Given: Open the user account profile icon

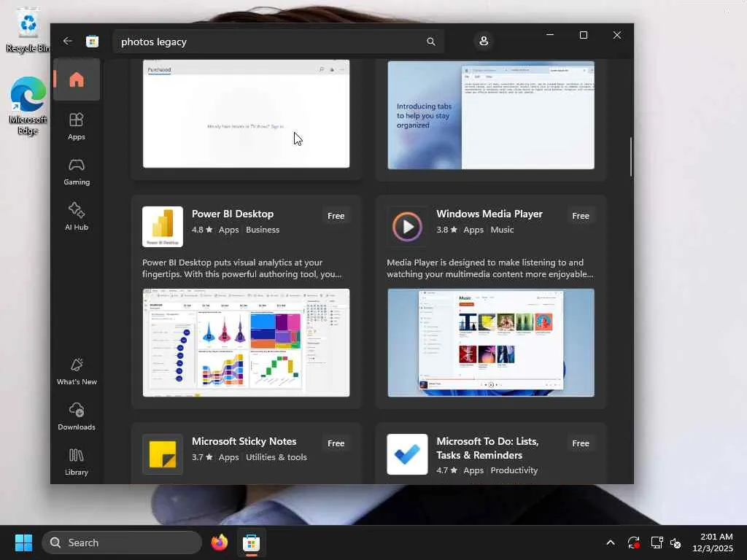Looking at the screenshot, I should pyautogui.click(x=484, y=41).
